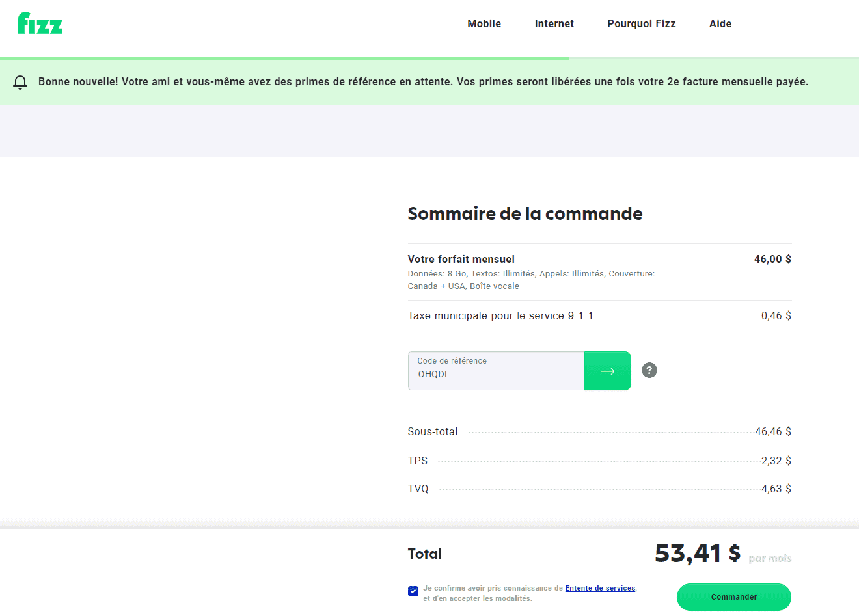Select the Votre forfait mensuel label
The image size is (859, 616).
point(461,259)
